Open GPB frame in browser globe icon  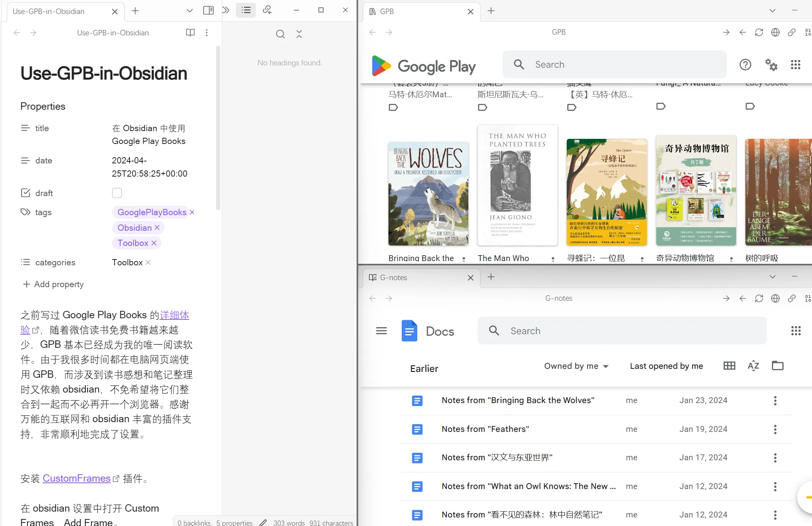click(775, 32)
